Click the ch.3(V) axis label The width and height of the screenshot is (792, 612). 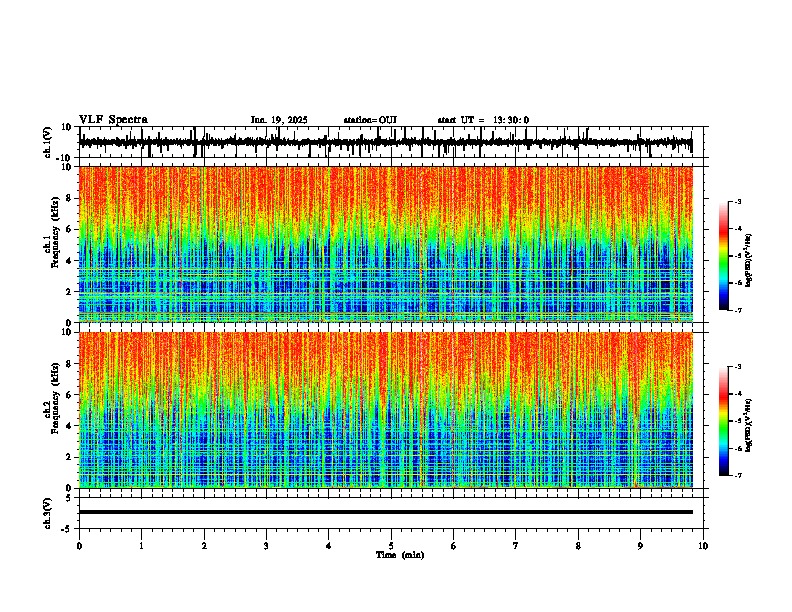[x=48, y=513]
